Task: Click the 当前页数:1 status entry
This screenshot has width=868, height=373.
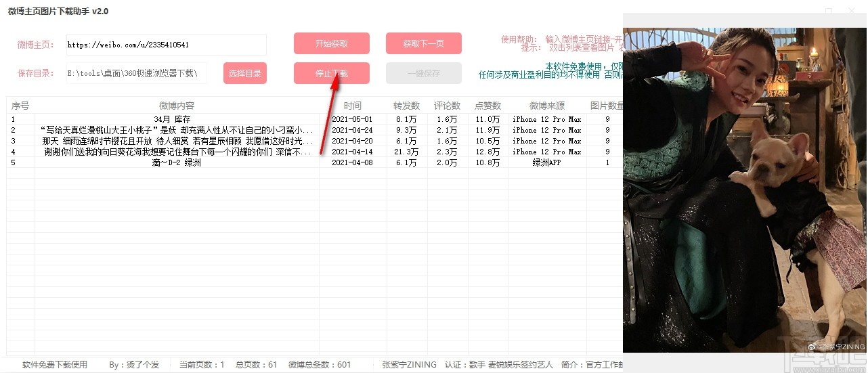Action: 202,364
